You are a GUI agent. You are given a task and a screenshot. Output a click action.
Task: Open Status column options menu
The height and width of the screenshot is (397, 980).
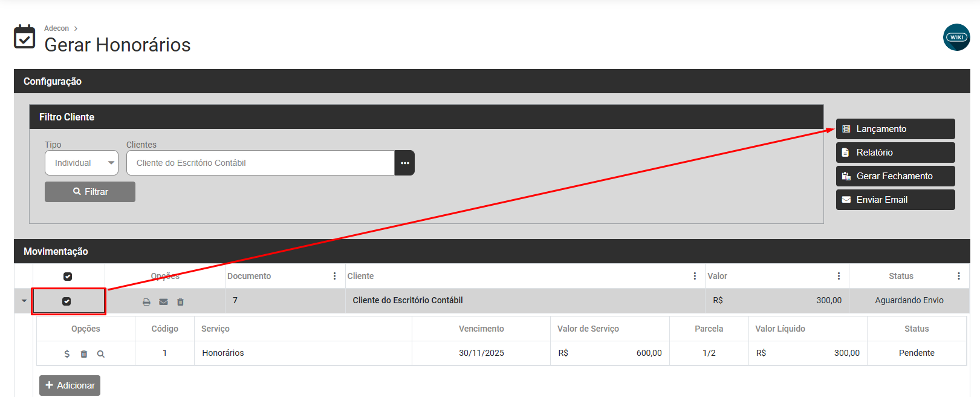point(959,276)
